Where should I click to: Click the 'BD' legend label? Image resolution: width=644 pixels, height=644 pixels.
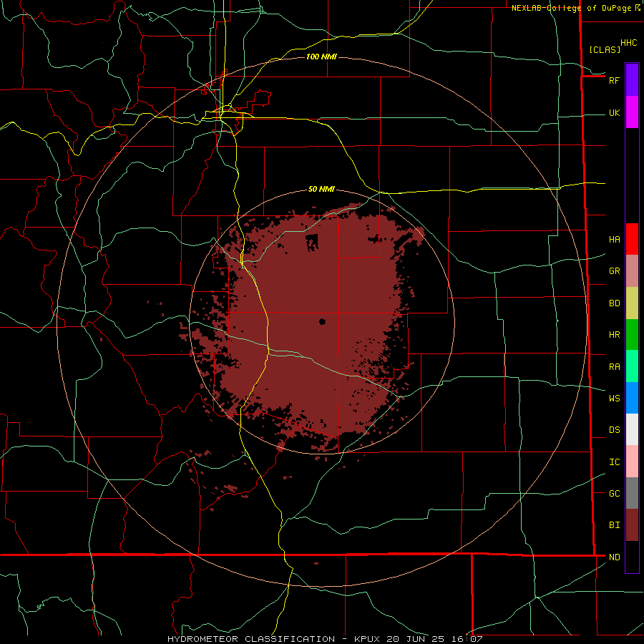pyautogui.click(x=614, y=303)
